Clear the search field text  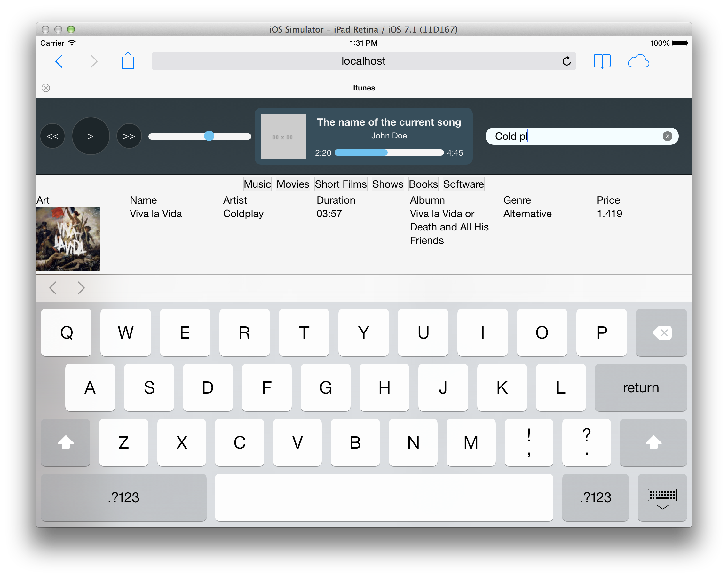tap(667, 136)
